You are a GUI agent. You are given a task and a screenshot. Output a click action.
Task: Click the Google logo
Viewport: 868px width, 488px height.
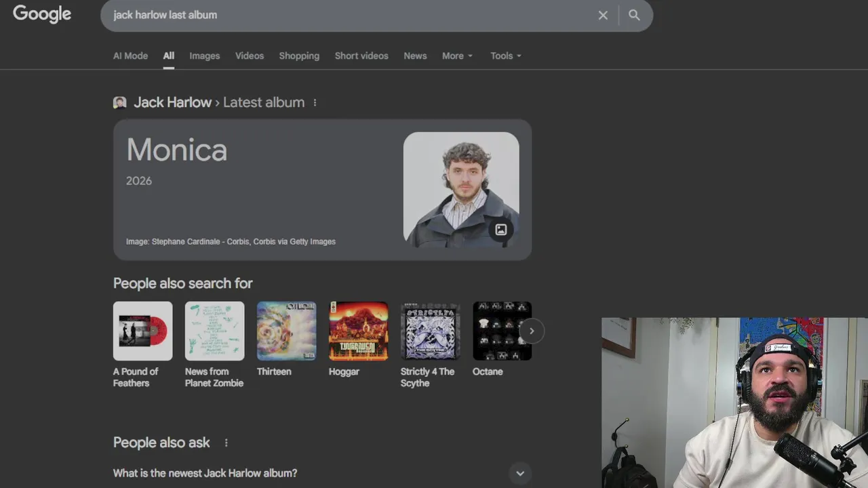tap(42, 14)
